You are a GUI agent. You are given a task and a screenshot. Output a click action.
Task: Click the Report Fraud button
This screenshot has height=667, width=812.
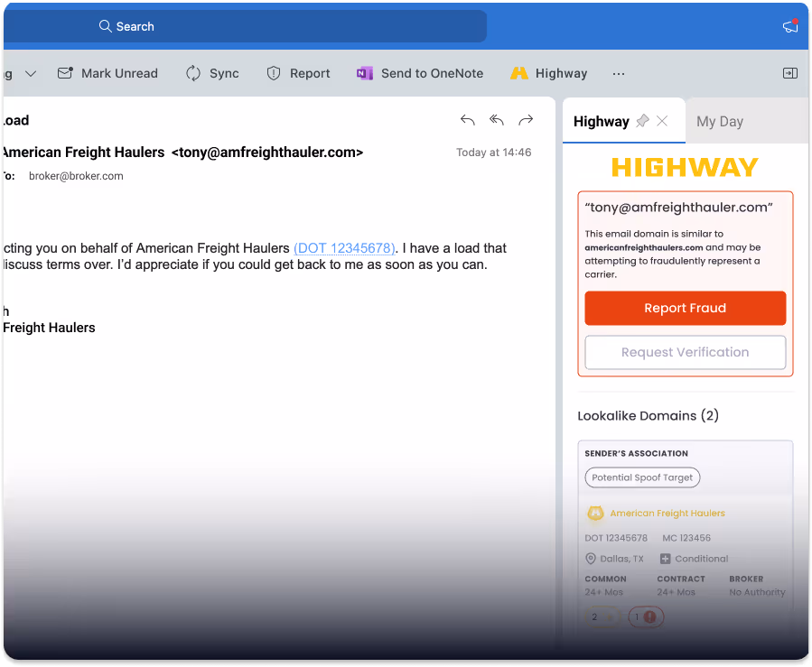686,309
